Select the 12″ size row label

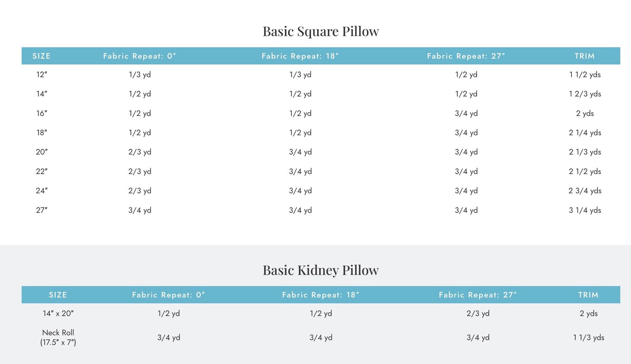(41, 75)
